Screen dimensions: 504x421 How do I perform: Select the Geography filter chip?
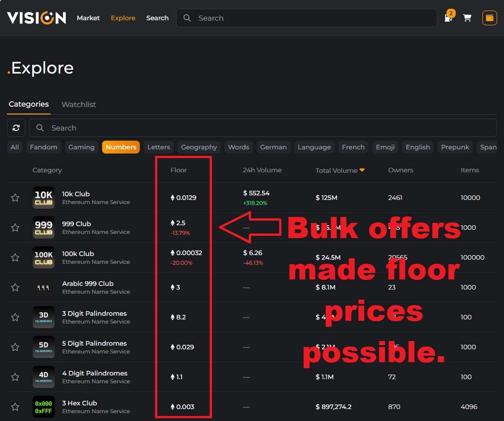click(x=199, y=147)
